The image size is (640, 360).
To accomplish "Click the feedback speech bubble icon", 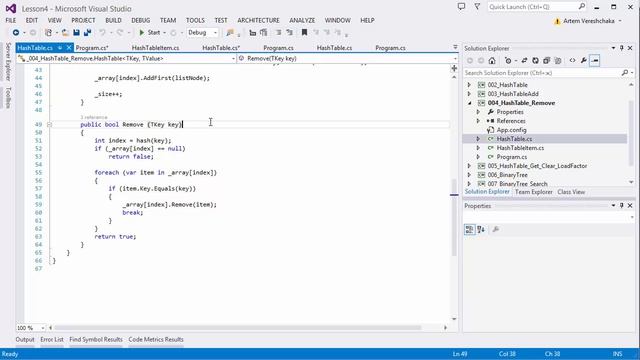I will pos(461,7).
